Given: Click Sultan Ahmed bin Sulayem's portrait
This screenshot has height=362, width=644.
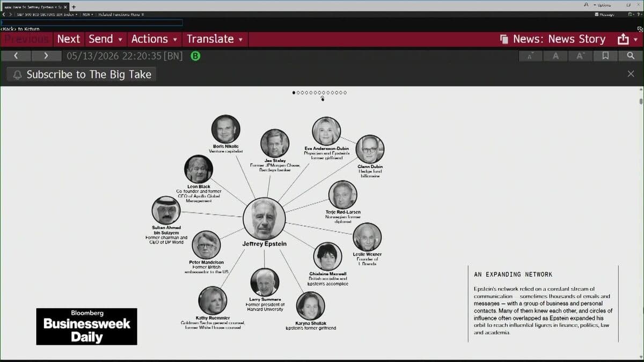Looking at the screenshot, I should (x=166, y=210).
